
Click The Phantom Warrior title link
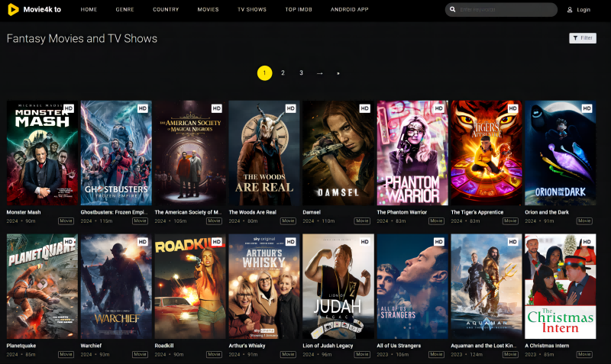(402, 212)
